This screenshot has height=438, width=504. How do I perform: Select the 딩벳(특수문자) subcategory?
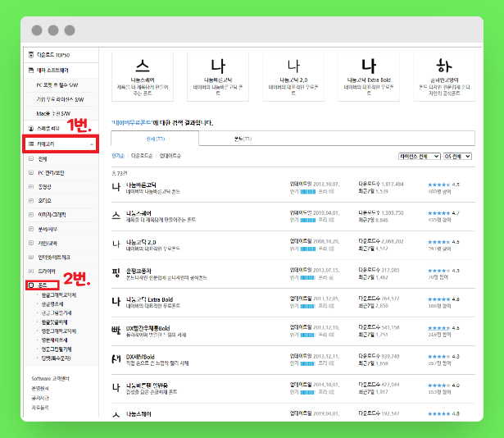tap(56, 358)
